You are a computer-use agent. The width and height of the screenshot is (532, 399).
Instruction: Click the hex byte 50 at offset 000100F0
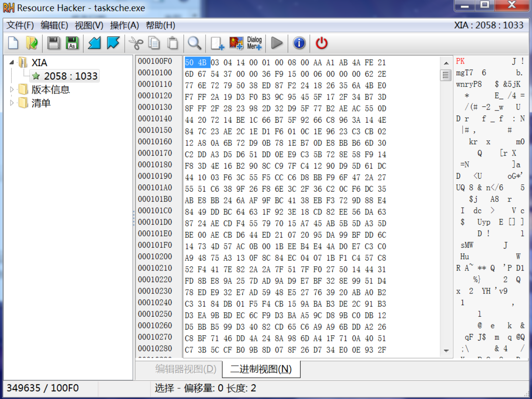pyautogui.click(x=189, y=63)
